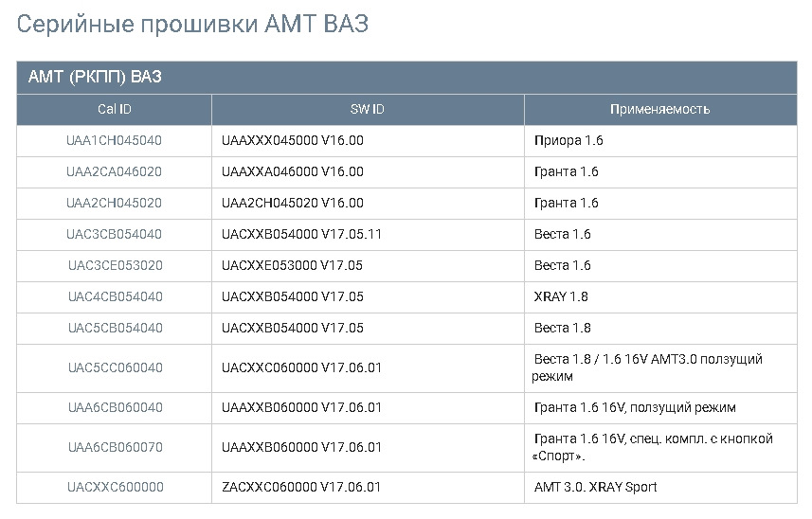This screenshot has width=812, height=519.
Task: Click the SW ID column header
Action: [x=368, y=109]
